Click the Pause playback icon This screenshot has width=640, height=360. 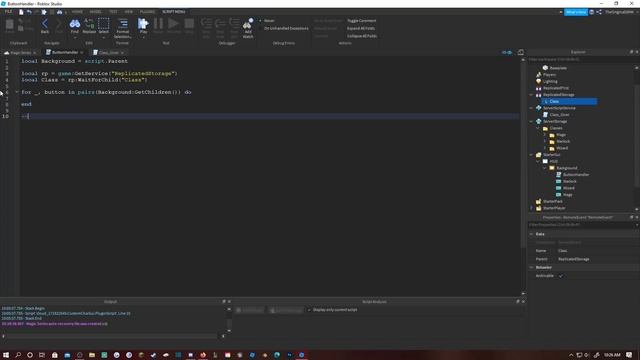pyautogui.click(x=158, y=24)
